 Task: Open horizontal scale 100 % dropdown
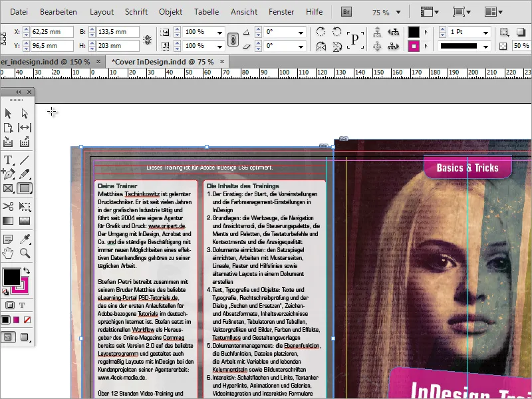pyautogui.click(x=220, y=33)
